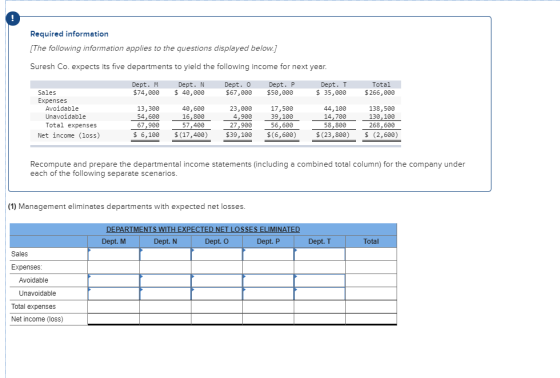Click the 'Dept. T' answer table header

click(x=320, y=242)
